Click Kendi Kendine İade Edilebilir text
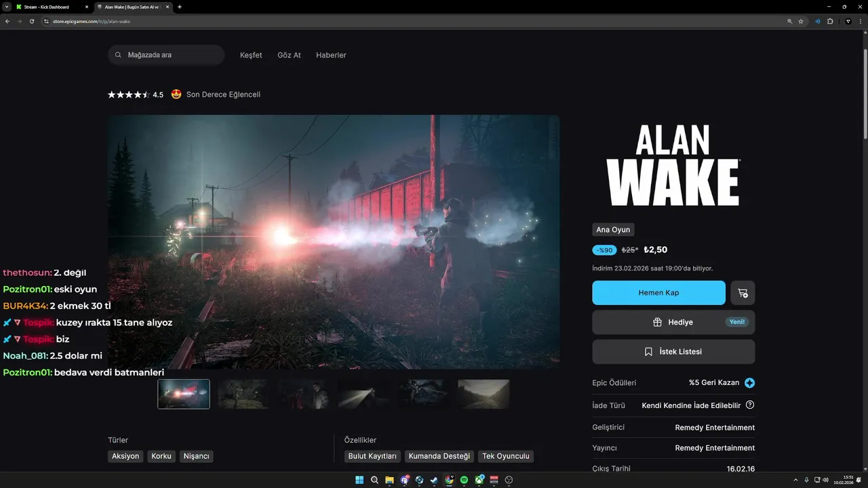 click(691, 405)
